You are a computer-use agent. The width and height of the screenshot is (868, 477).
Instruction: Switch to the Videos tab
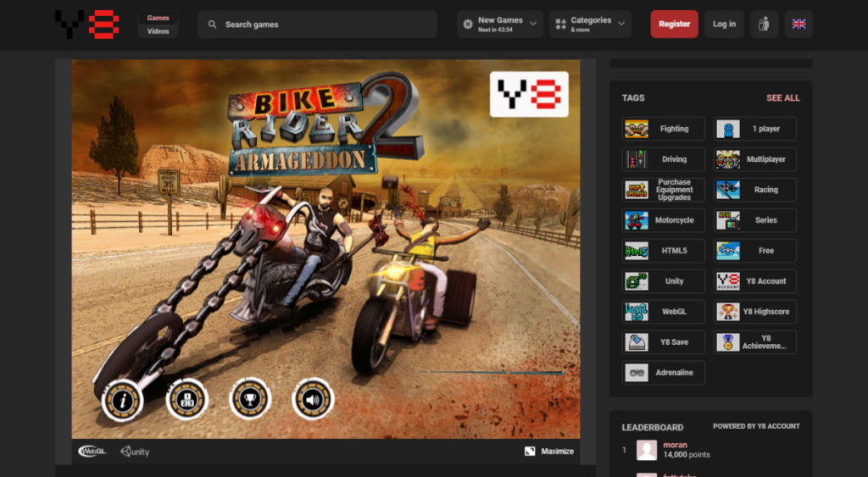click(158, 31)
